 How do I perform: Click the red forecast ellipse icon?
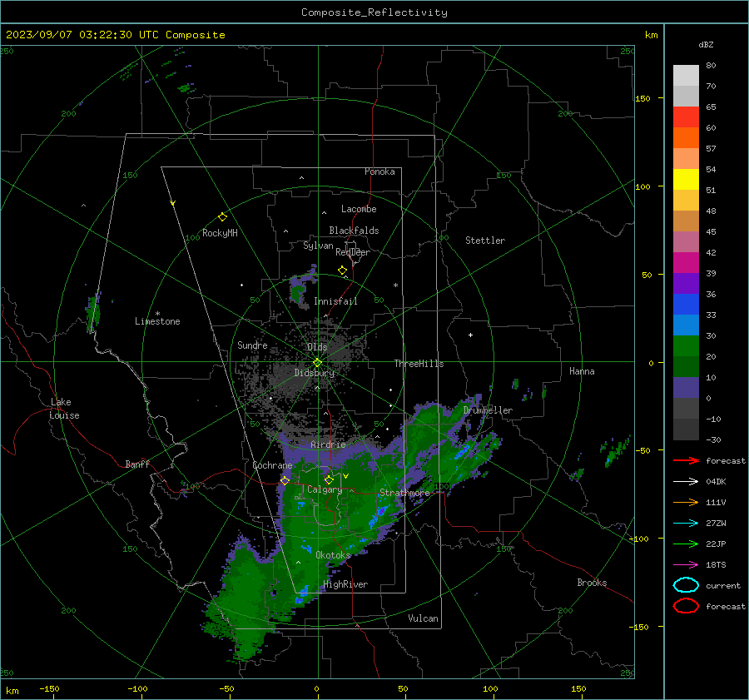coord(686,606)
